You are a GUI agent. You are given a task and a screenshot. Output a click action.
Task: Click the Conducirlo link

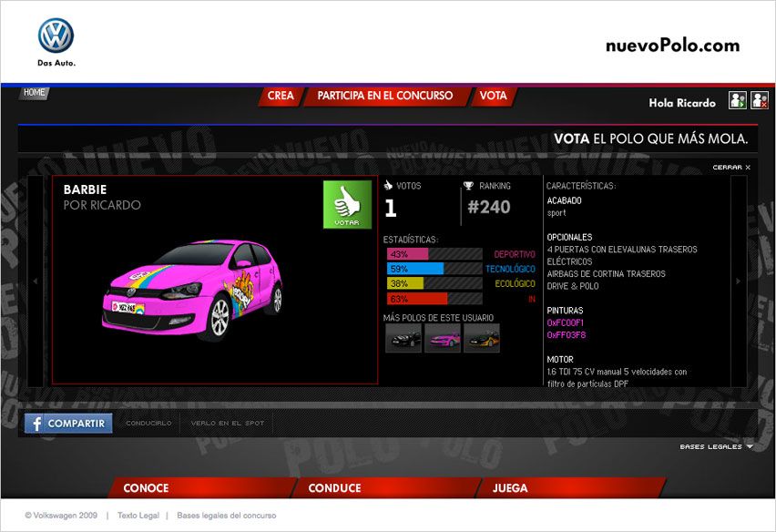(x=148, y=423)
